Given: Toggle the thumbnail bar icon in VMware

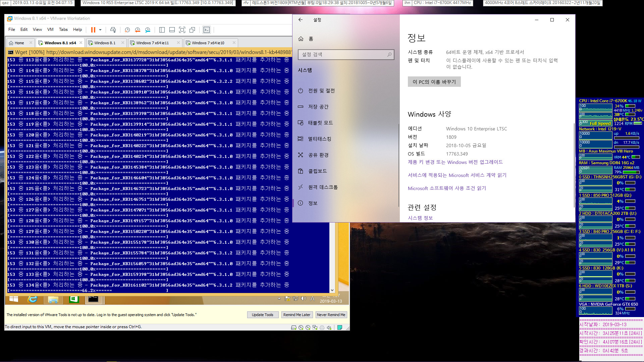Looking at the screenshot, I should point(172,30).
